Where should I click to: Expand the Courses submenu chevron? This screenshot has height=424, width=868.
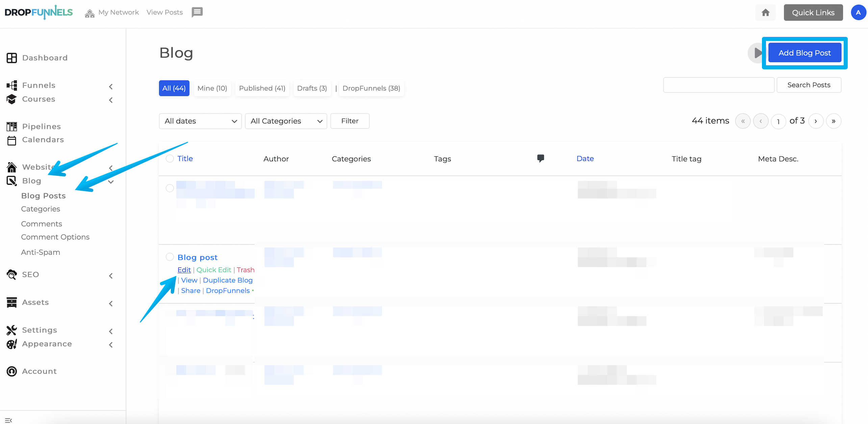tap(111, 100)
